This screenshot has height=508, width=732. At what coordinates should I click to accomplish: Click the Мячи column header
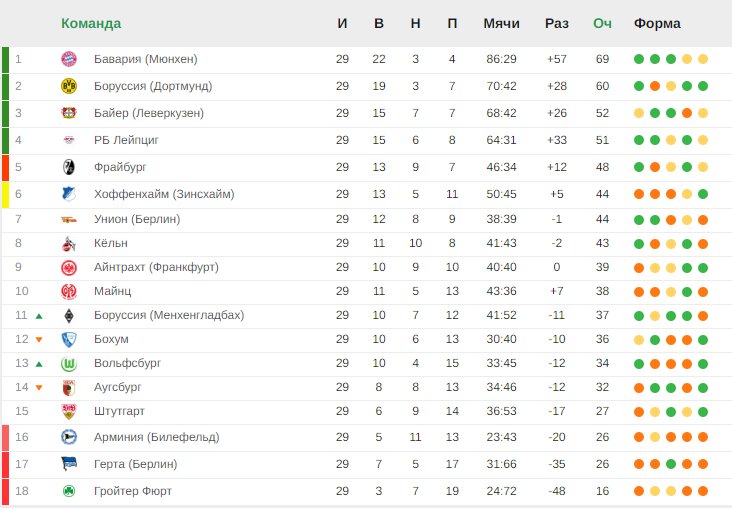[x=501, y=23]
